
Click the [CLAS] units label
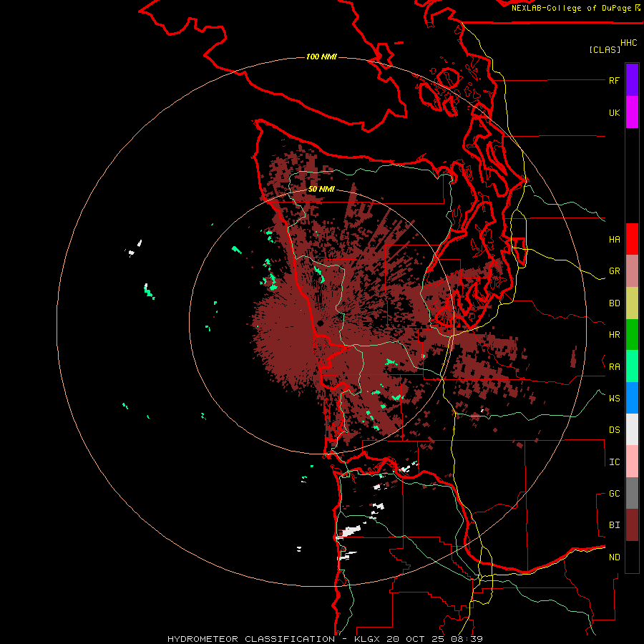click(605, 49)
